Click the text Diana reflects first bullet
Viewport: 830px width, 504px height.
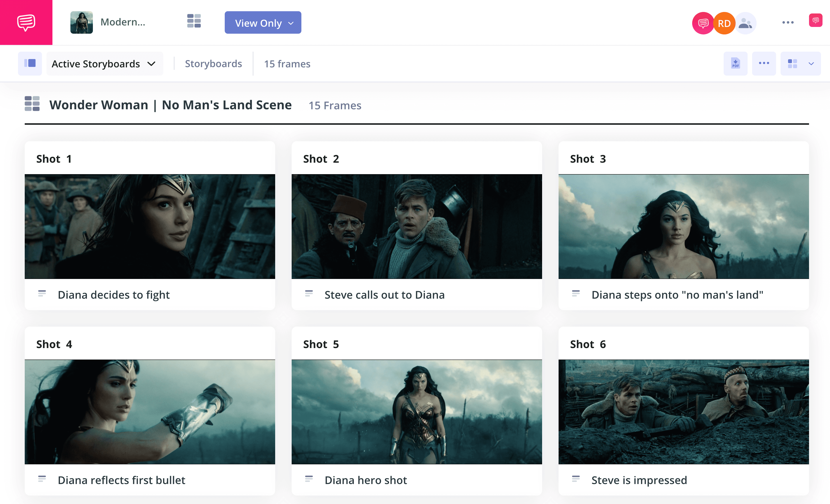click(x=121, y=480)
